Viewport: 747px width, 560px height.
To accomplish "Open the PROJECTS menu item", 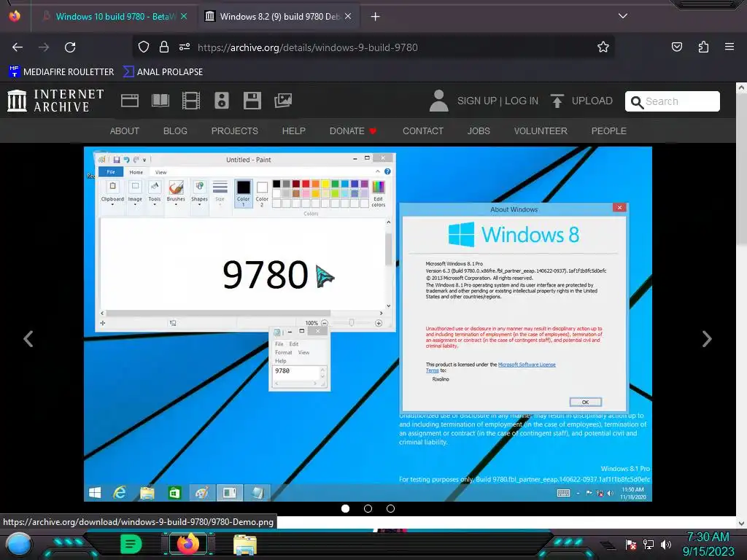I will 234,131.
